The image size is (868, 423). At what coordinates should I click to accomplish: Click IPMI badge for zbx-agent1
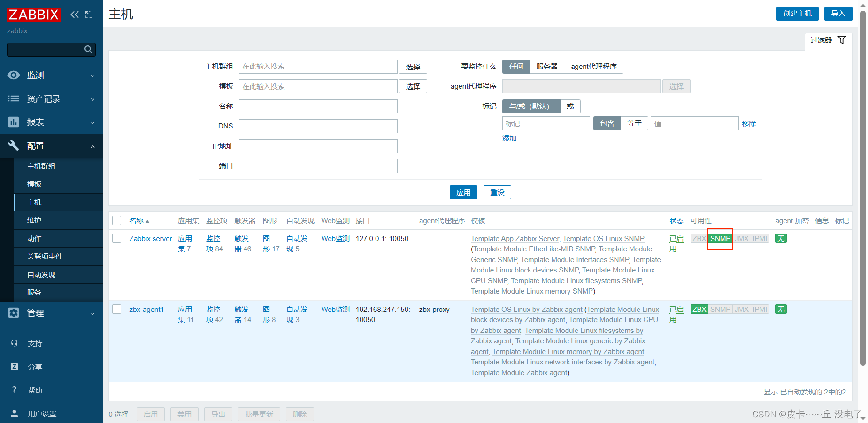pyautogui.click(x=760, y=310)
